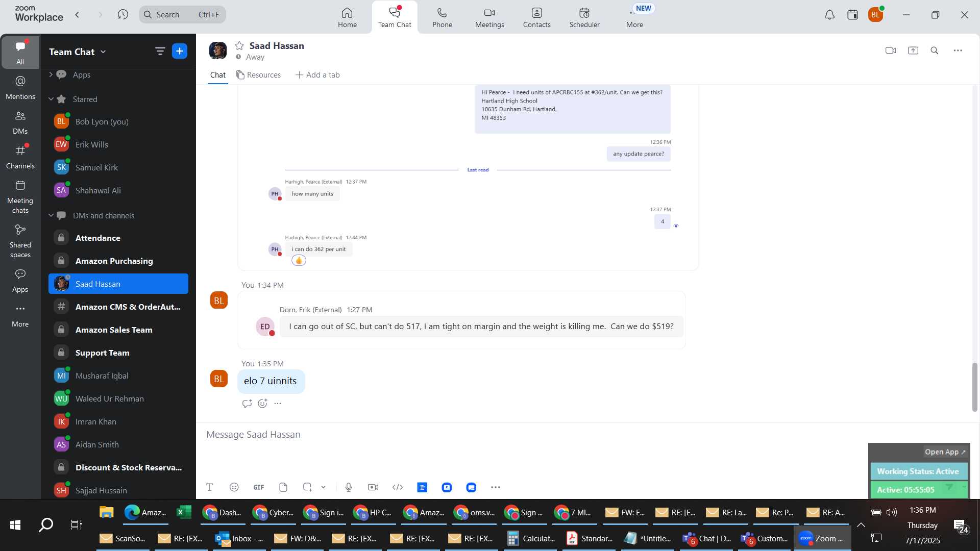Reply to the 'elo 7 uinnits' message

click(x=247, y=404)
